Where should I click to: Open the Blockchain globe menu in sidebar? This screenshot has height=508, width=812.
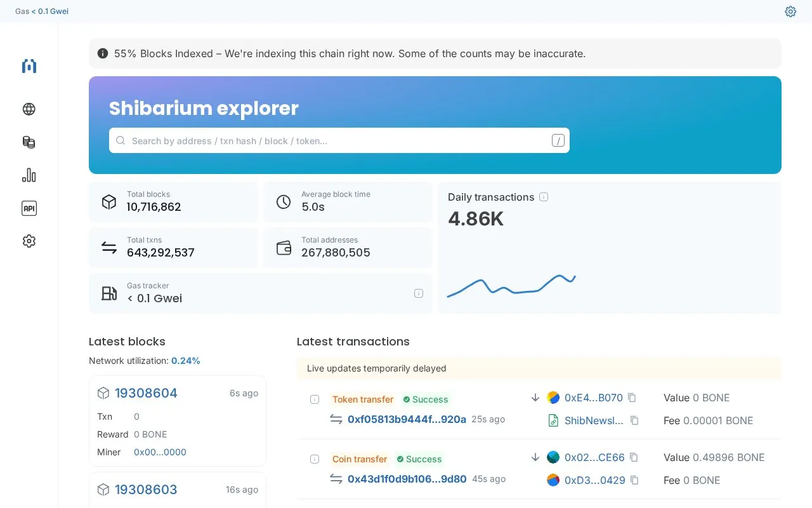click(29, 109)
